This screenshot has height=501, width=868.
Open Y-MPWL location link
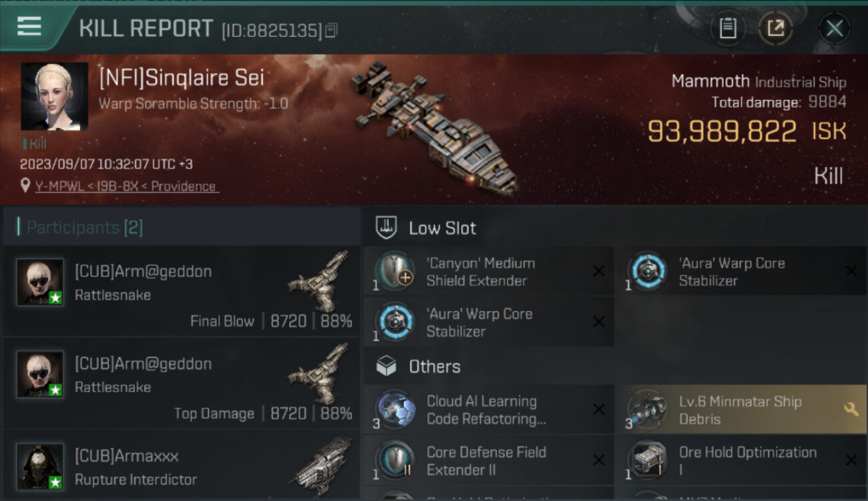(126, 186)
